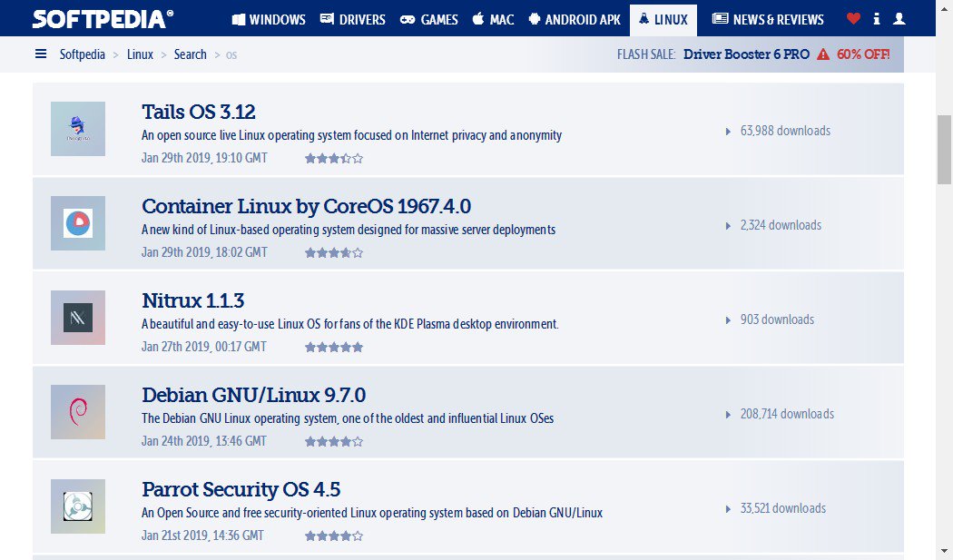Screen dimensions: 953x560
Task: Click arrow beside 2,324 downloads
Action: tap(728, 226)
